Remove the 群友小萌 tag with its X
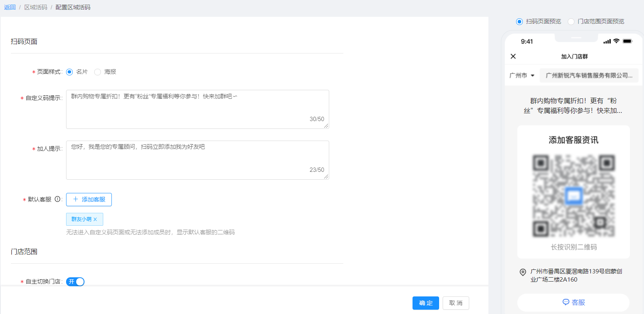Screen dimensions: 644x314 95,219
